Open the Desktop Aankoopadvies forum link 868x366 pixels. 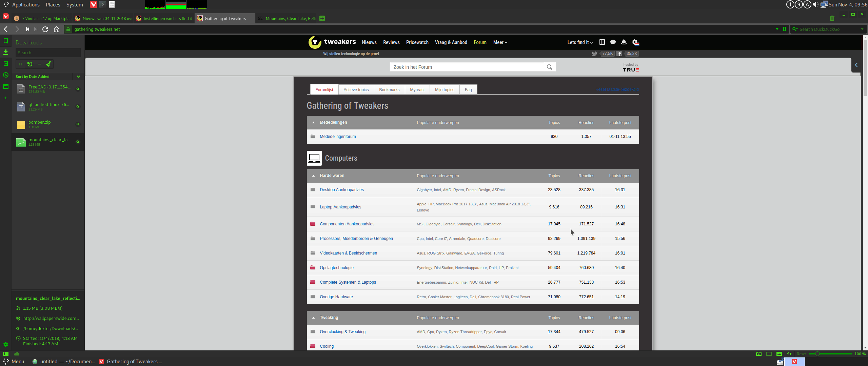341,190
